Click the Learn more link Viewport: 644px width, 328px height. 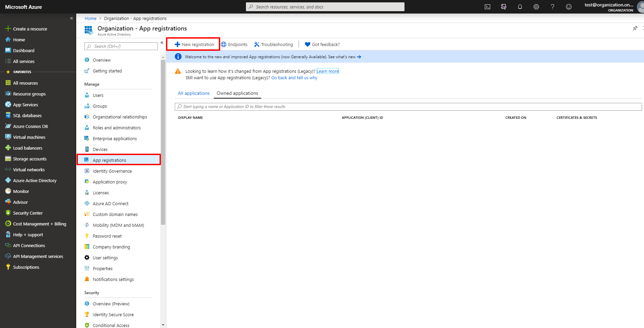point(328,71)
